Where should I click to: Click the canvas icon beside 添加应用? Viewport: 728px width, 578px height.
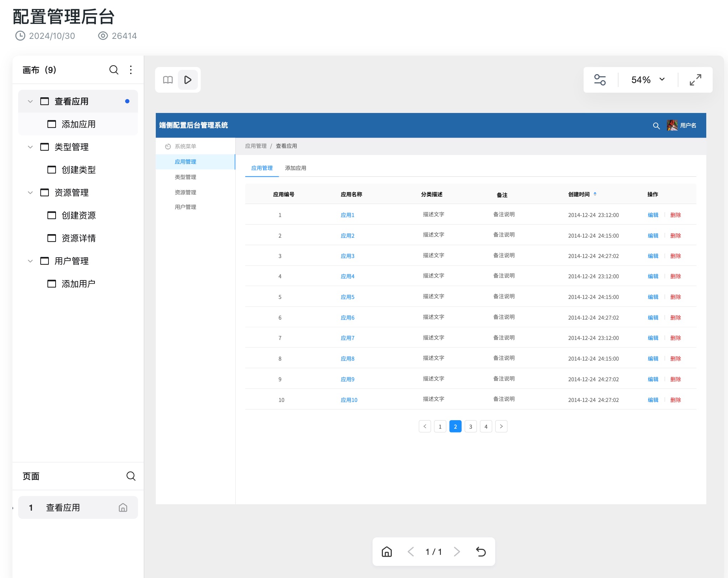pyautogui.click(x=52, y=124)
